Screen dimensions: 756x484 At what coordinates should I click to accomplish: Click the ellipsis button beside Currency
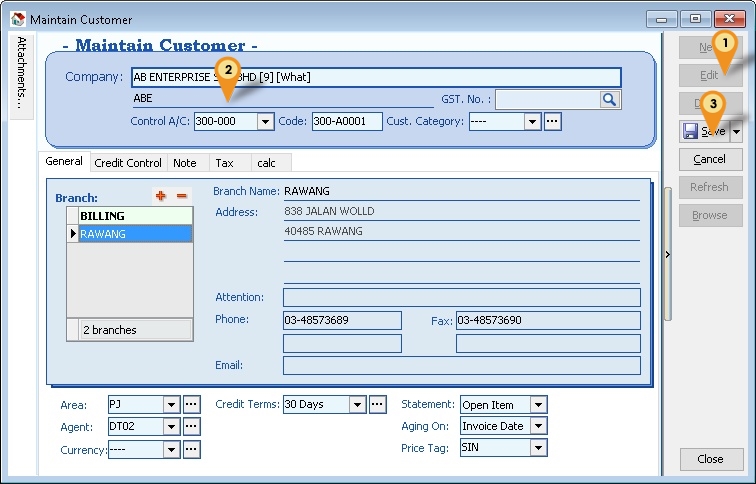191,450
